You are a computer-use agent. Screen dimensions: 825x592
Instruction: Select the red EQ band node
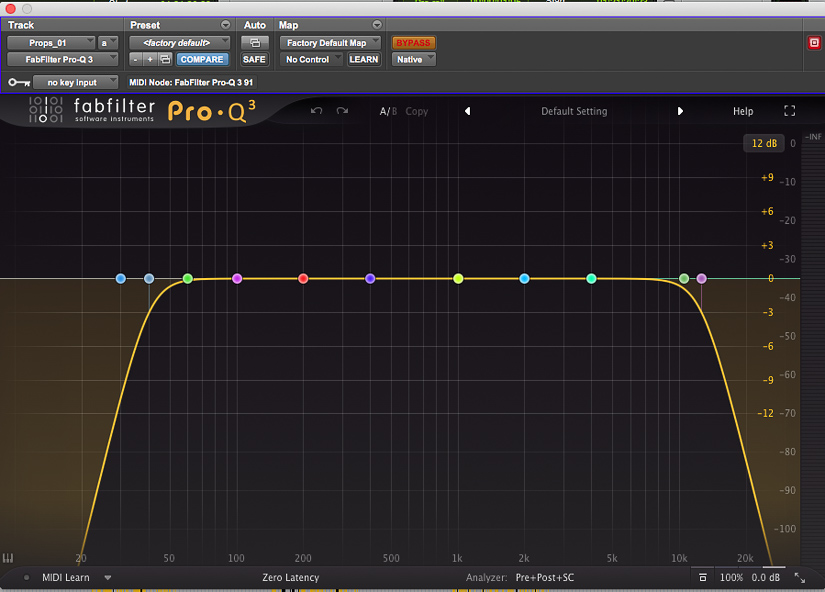(303, 279)
